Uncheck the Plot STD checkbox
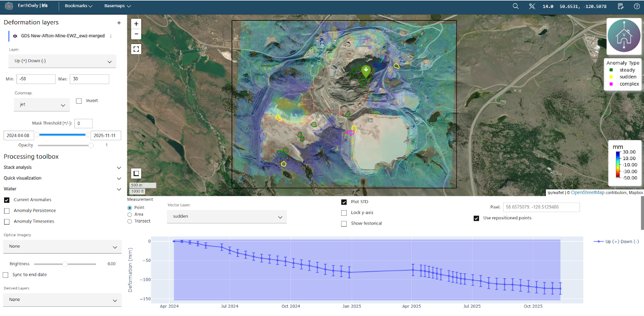This screenshot has width=644, height=316. click(344, 202)
